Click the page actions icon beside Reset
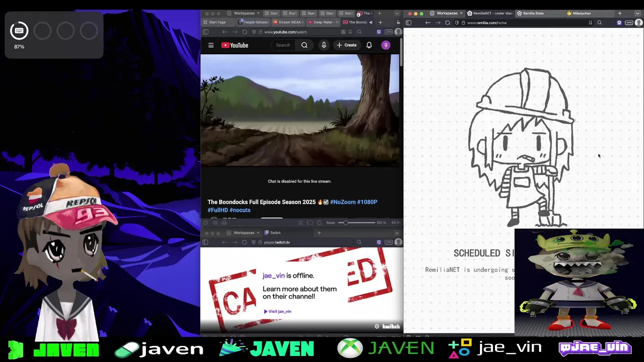Image resolution: width=644 pixels, height=362 pixels. click(319, 223)
